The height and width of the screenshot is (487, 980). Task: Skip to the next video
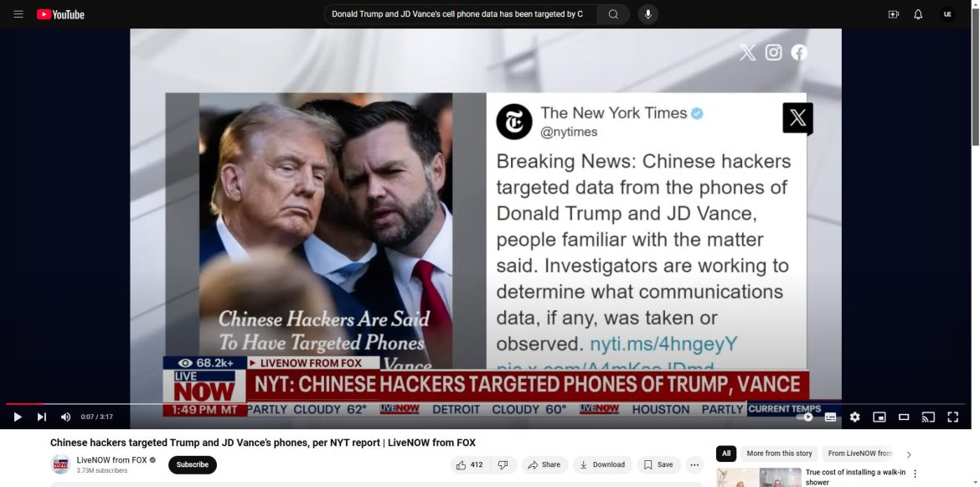41,417
